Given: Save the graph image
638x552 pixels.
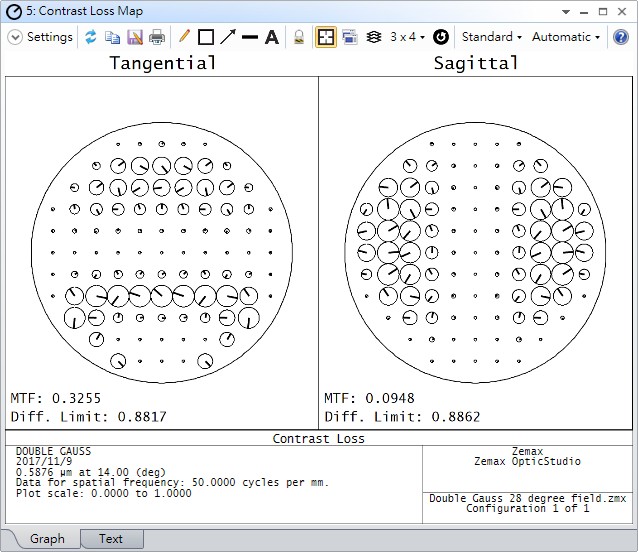Looking at the screenshot, I should tap(134, 37).
